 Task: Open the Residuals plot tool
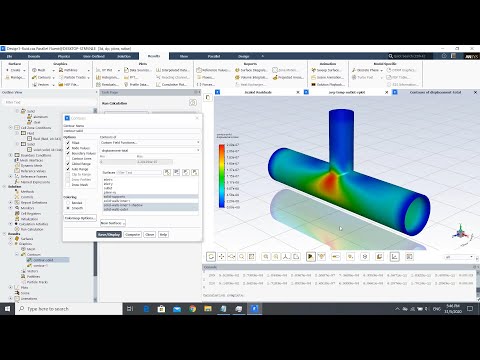[x=107, y=85]
